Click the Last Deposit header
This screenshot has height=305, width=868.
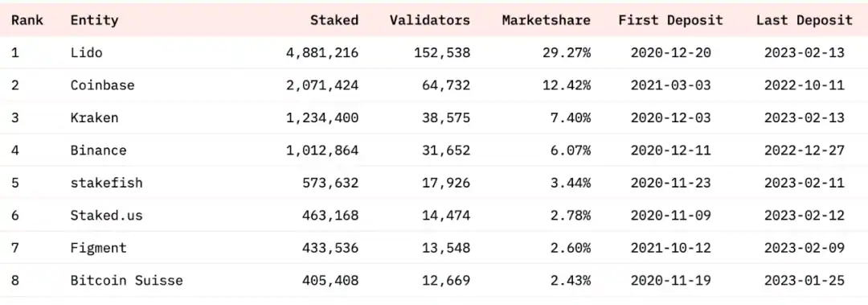click(x=805, y=20)
